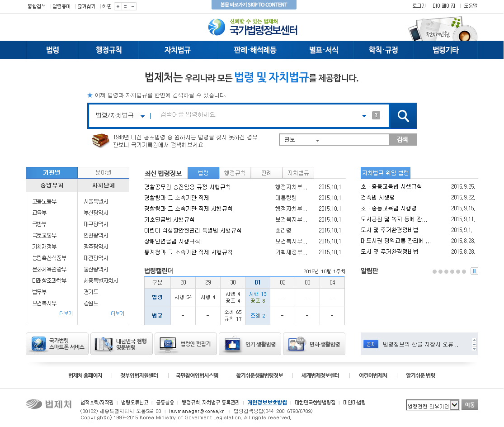Open calendar 조례 65 for day 30
Viewport: 504px width, 427px height.
click(233, 312)
